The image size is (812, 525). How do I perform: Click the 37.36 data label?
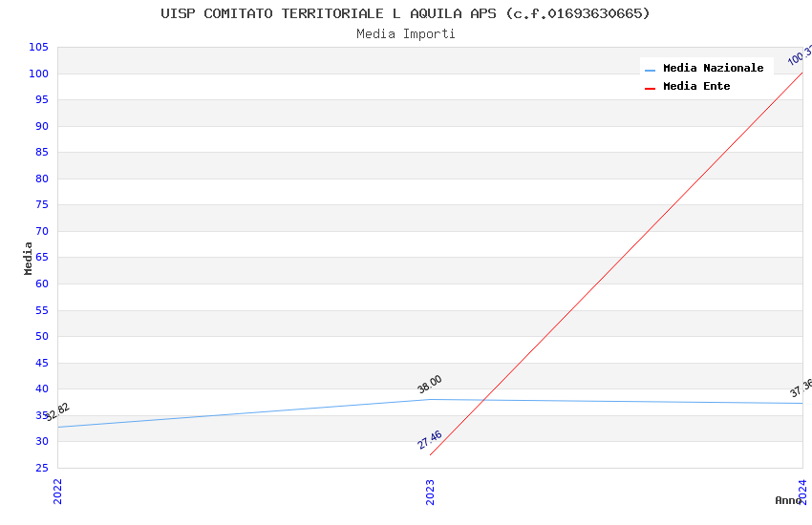[801, 388]
